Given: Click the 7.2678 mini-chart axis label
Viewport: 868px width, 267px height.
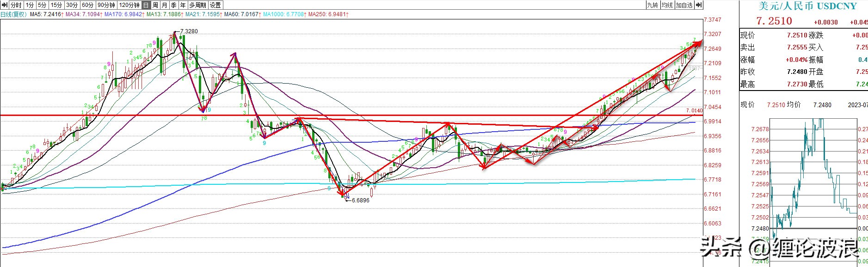Looking at the screenshot, I should coord(760,129).
